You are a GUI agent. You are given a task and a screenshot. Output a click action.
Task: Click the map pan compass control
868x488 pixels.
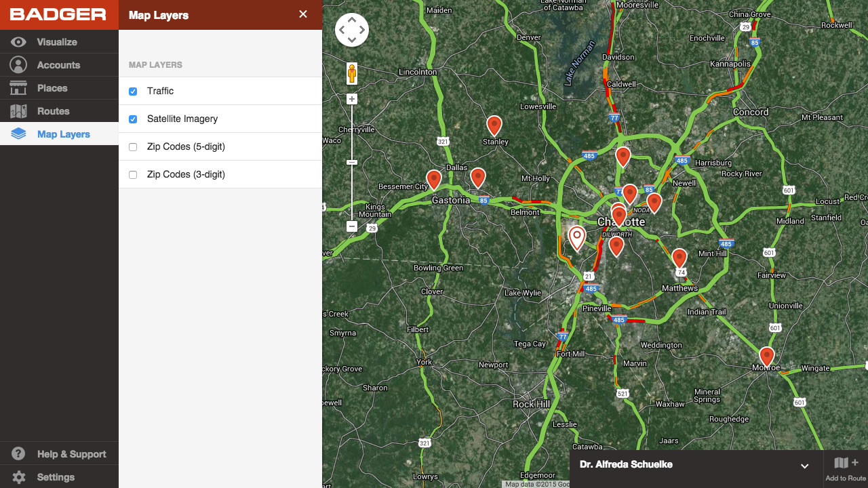[x=351, y=30]
